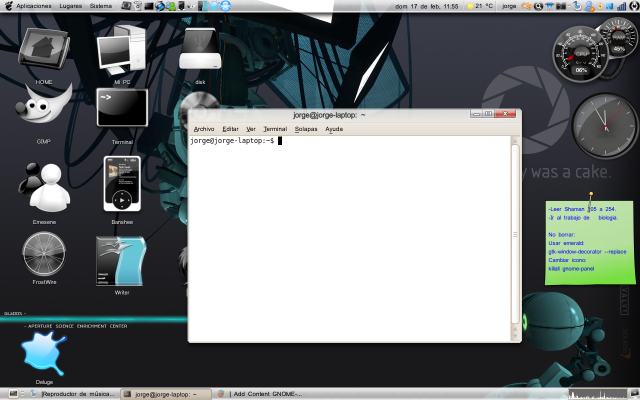The height and width of the screenshot is (400, 640).
Task: Click the green sticky note widget
Action: click(x=590, y=242)
